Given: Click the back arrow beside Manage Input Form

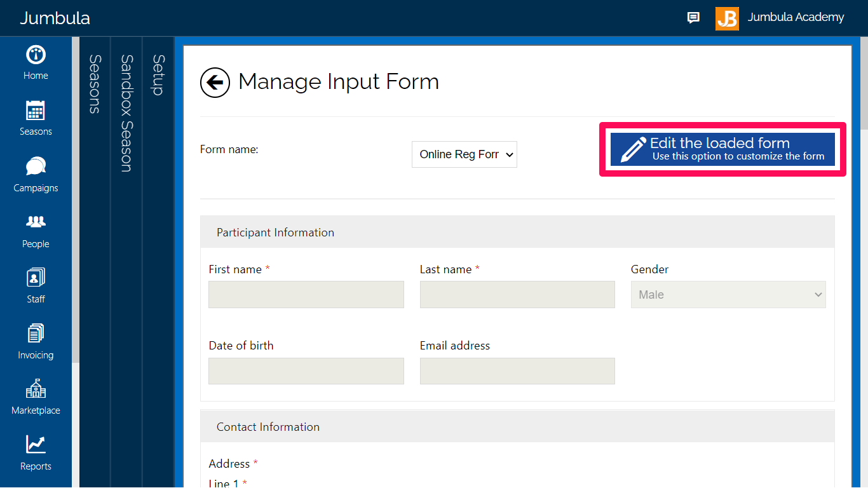Looking at the screenshot, I should (215, 83).
